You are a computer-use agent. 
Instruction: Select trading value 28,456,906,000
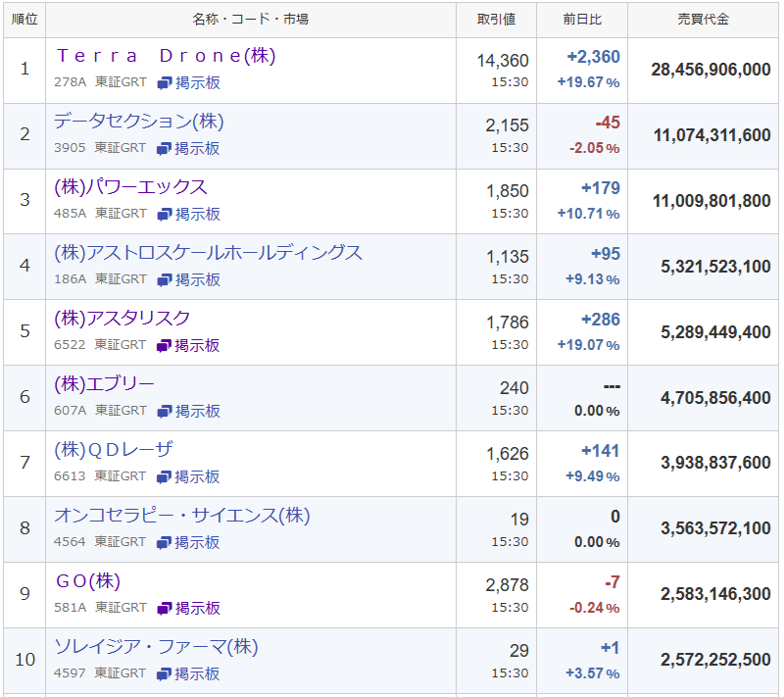tap(710, 70)
